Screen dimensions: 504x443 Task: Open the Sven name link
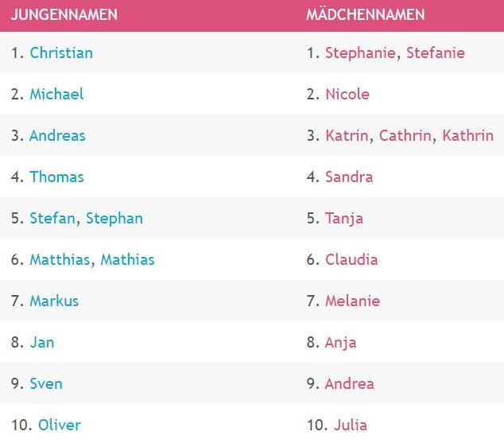pyautogui.click(x=46, y=384)
